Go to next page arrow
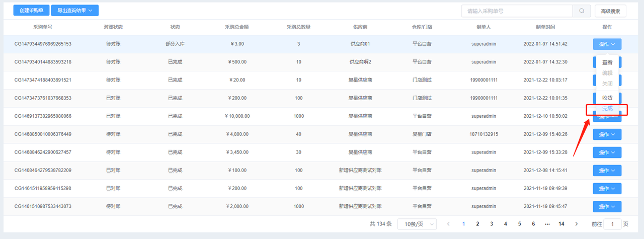The height and width of the screenshot is (239, 644). point(576,224)
